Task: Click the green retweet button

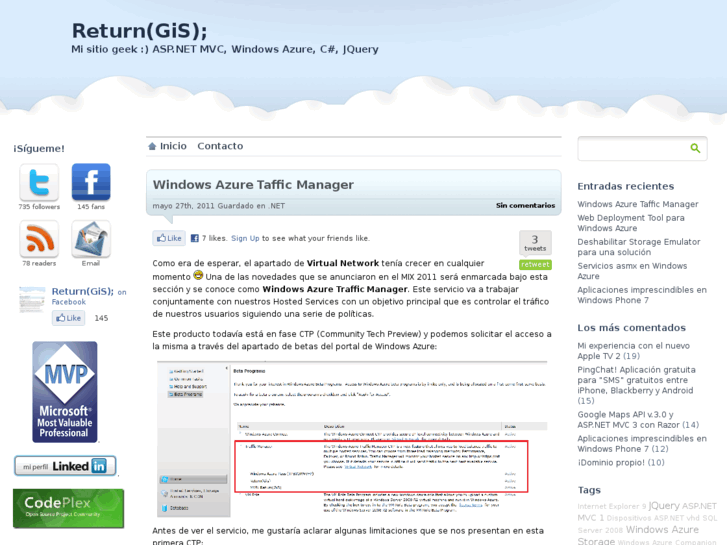Action: coord(535,264)
